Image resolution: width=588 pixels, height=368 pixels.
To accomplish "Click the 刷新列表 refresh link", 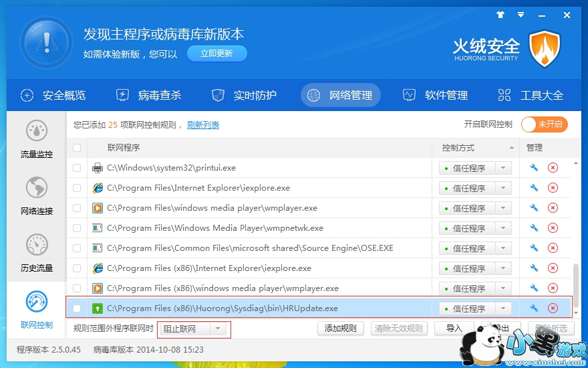I will (x=203, y=125).
